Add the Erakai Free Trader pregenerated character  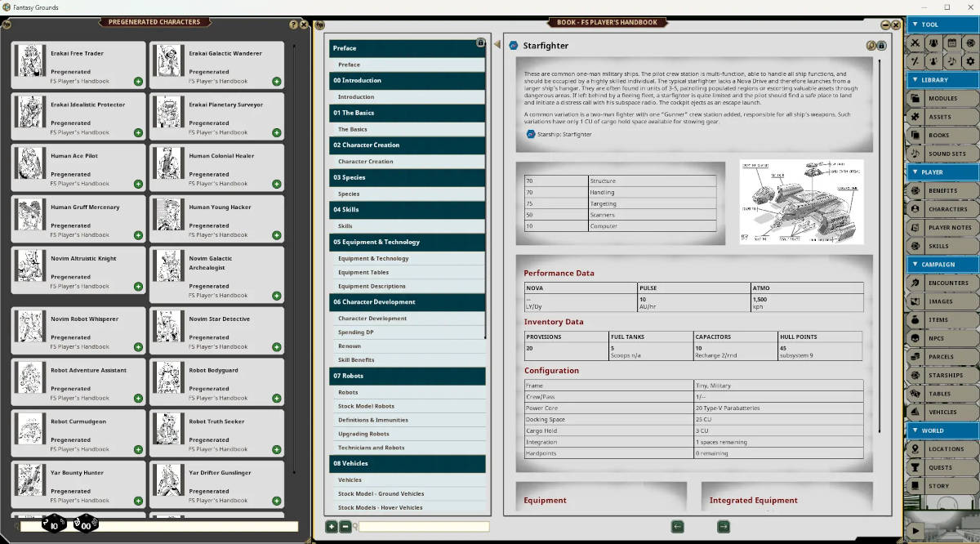coord(138,82)
